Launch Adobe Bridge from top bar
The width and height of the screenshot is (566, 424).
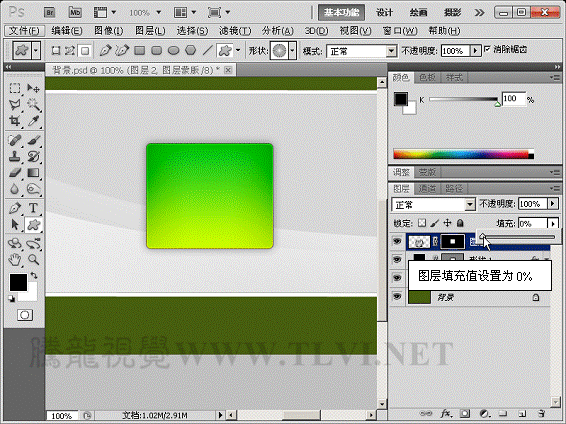tap(49, 13)
